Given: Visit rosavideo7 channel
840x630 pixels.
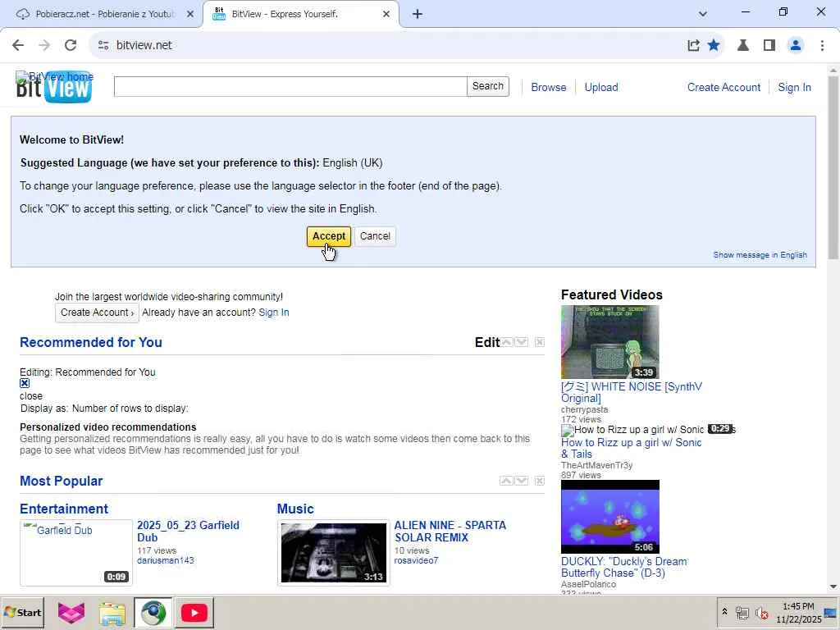Looking at the screenshot, I should [416, 561].
